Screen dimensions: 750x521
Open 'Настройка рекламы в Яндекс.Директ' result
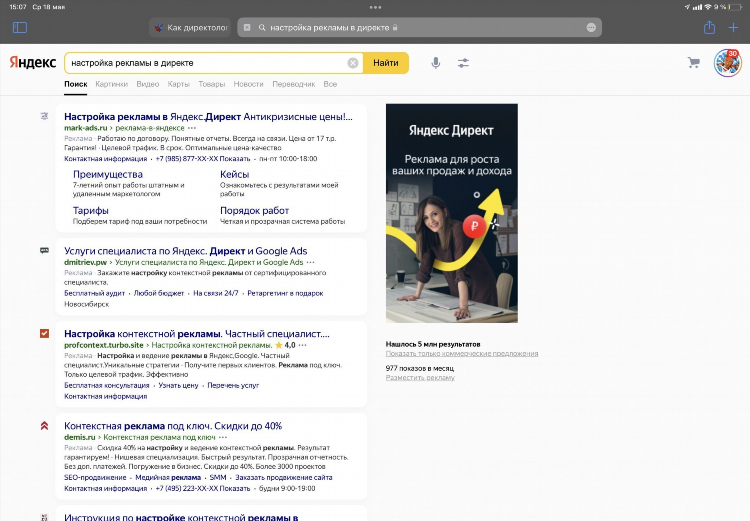[x=208, y=117]
